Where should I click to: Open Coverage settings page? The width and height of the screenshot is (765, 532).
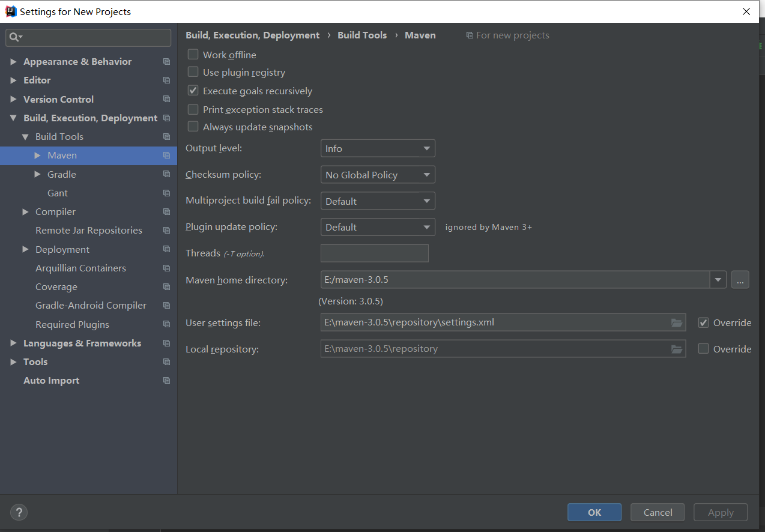click(56, 287)
